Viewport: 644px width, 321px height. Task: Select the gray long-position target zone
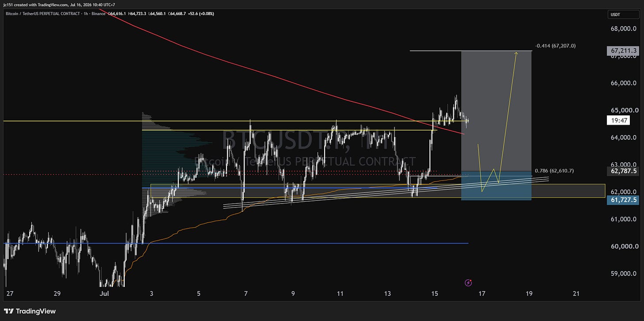(496, 111)
